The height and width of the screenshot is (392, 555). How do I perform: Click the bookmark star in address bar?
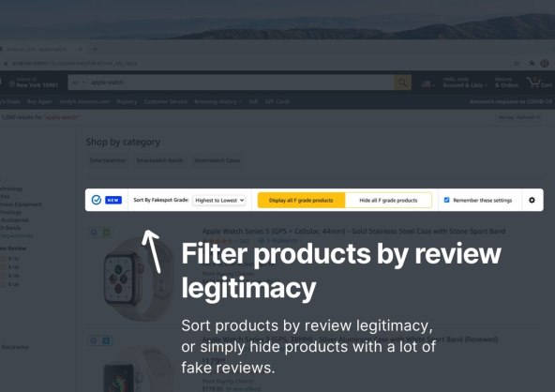tap(517, 64)
